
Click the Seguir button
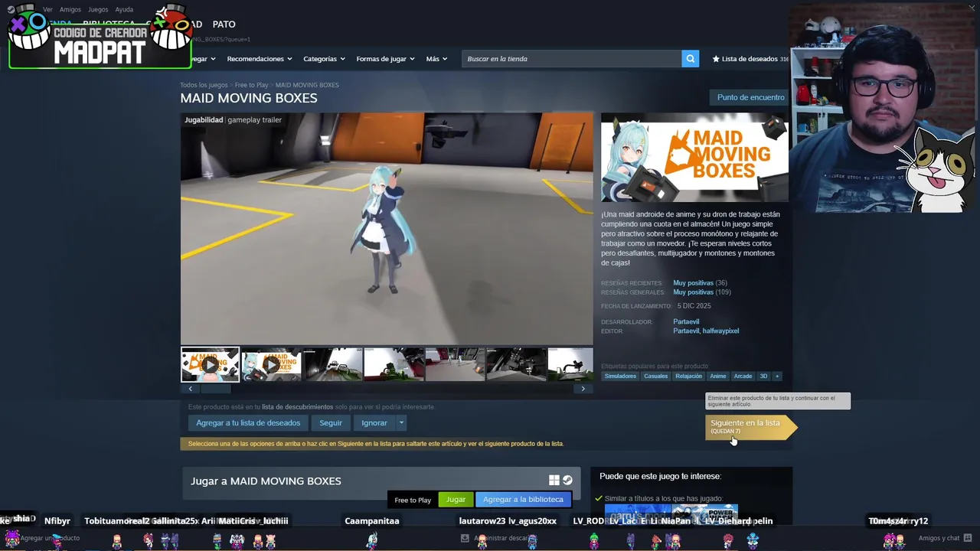(x=331, y=422)
